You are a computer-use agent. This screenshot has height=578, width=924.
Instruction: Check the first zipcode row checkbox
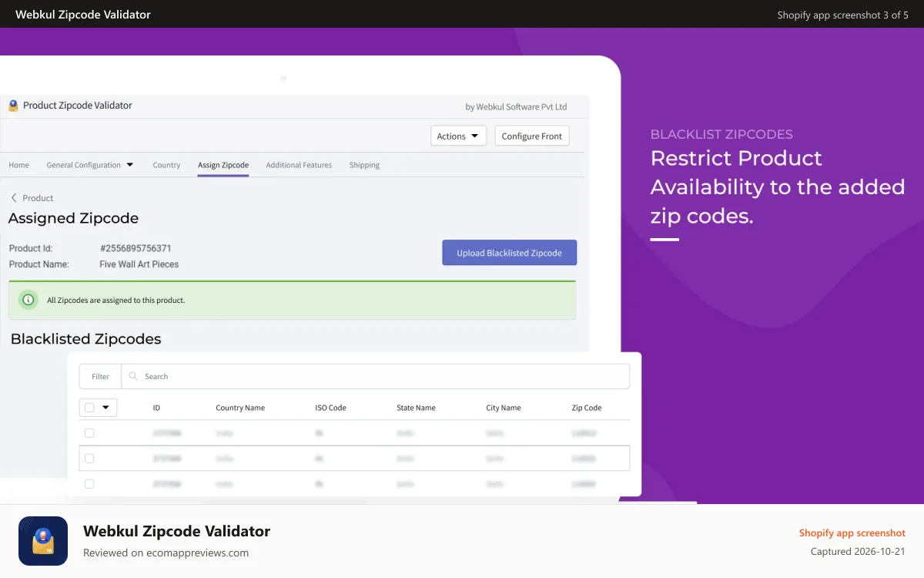89,433
